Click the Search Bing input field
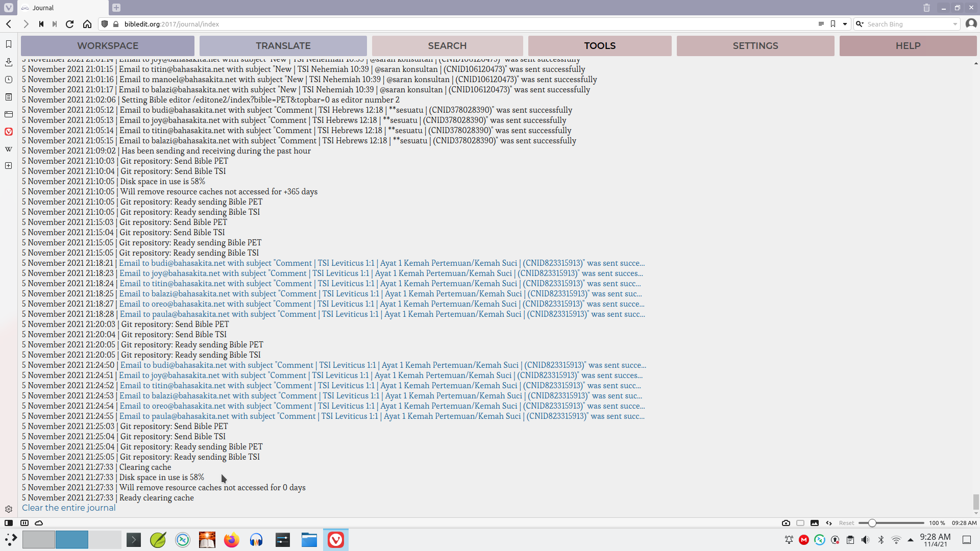Image resolution: width=980 pixels, height=551 pixels. 909,23
